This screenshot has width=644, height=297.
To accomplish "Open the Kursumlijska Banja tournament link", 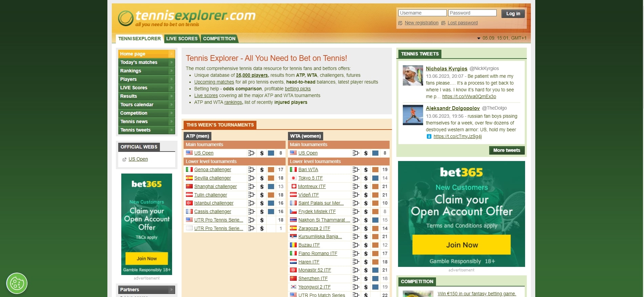I will click(x=320, y=236).
